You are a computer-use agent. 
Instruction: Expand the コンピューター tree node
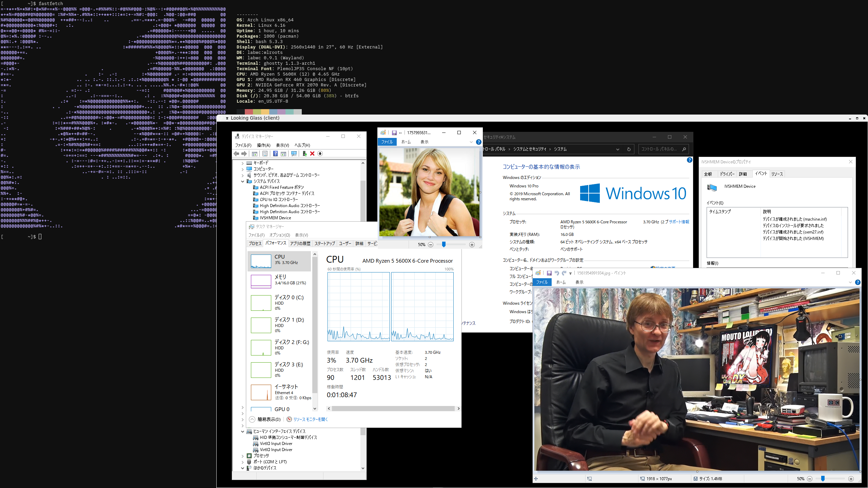click(x=243, y=169)
